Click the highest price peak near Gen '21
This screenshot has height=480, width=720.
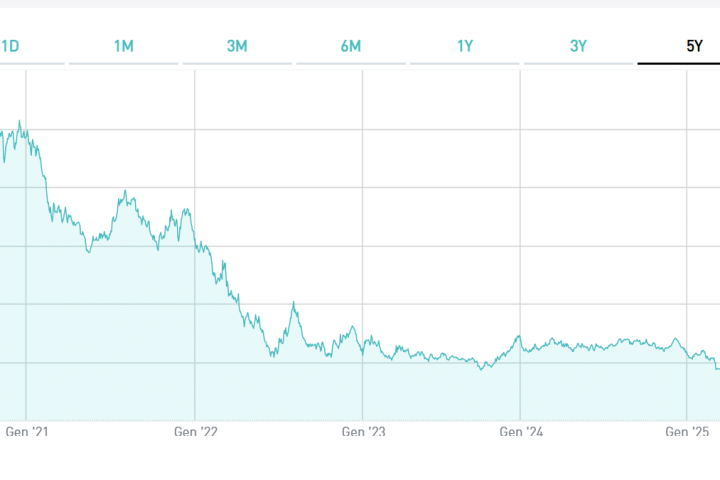(x=19, y=122)
